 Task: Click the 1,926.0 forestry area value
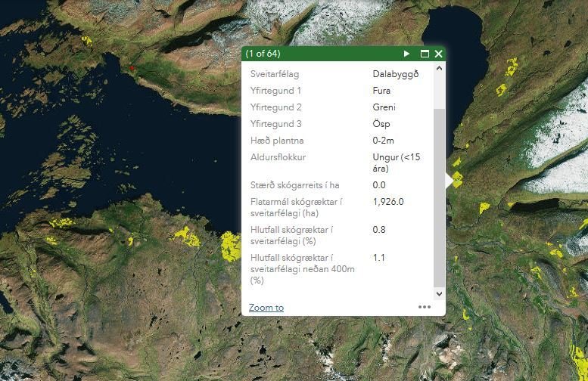click(x=388, y=201)
